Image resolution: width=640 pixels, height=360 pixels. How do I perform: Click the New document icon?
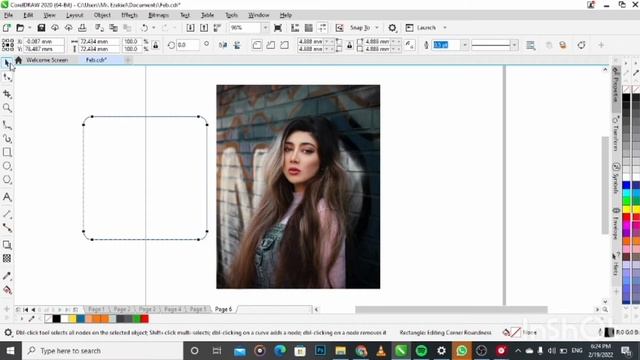point(7,28)
